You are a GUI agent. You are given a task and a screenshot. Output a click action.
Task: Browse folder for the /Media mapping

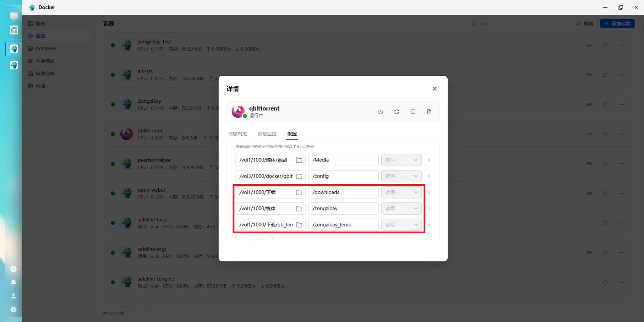(299, 160)
